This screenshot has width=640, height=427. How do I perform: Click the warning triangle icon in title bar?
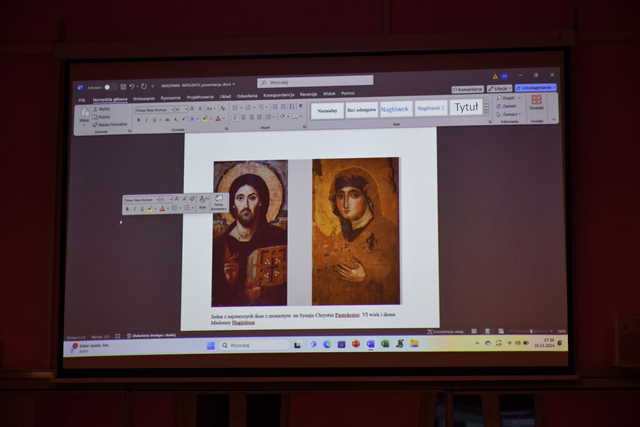coord(495,76)
